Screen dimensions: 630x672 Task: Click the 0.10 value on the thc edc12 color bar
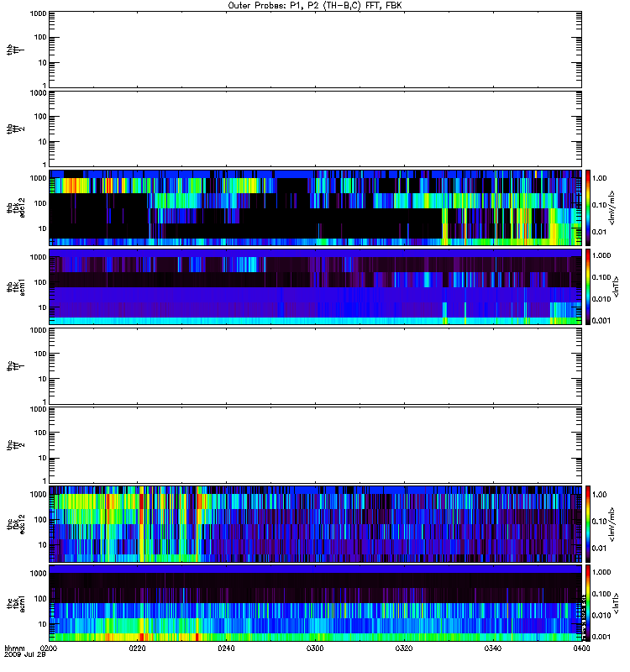[599, 522]
